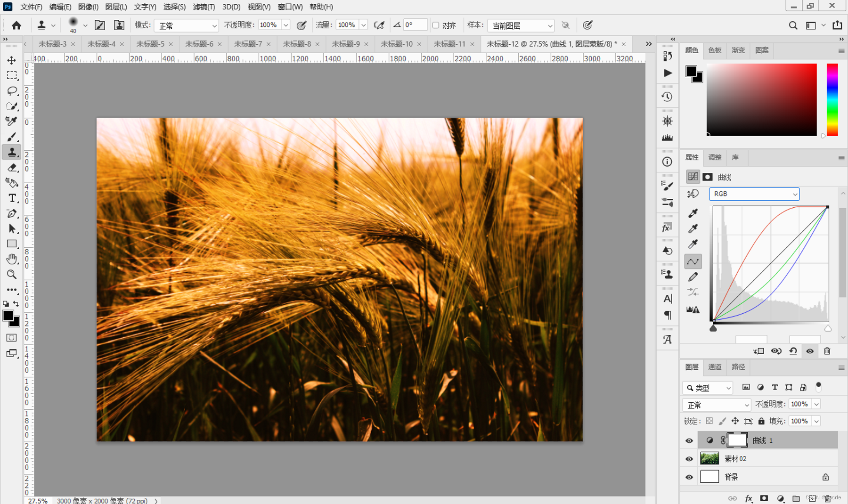Hide the 曲线 1 layer
This screenshot has height=504, width=848.
689,441
